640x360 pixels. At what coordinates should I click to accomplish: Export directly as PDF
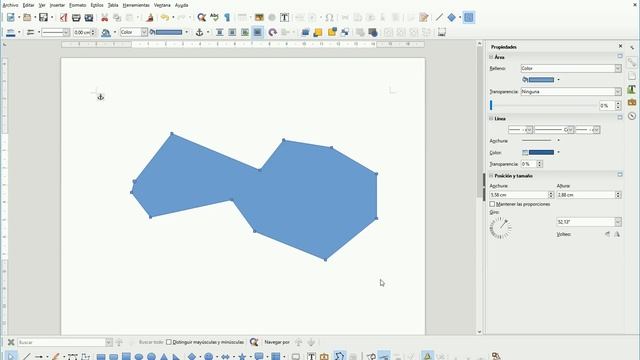(x=63, y=18)
